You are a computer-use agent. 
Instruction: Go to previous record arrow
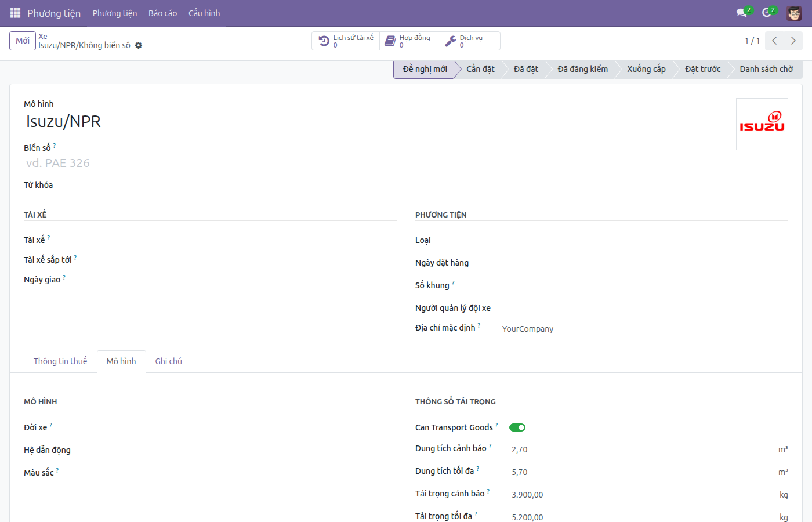coord(774,41)
